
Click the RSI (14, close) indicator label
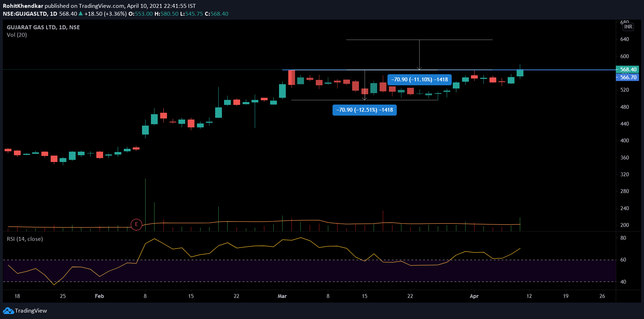pos(25,239)
